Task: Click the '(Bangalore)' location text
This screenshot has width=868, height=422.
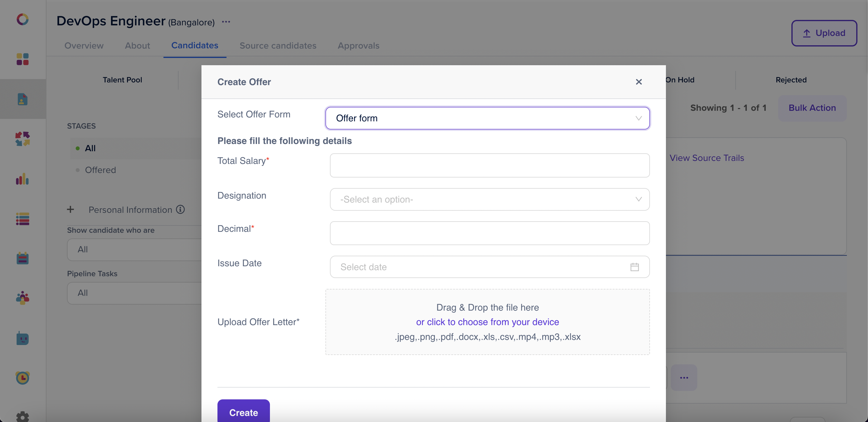Action: point(192,23)
